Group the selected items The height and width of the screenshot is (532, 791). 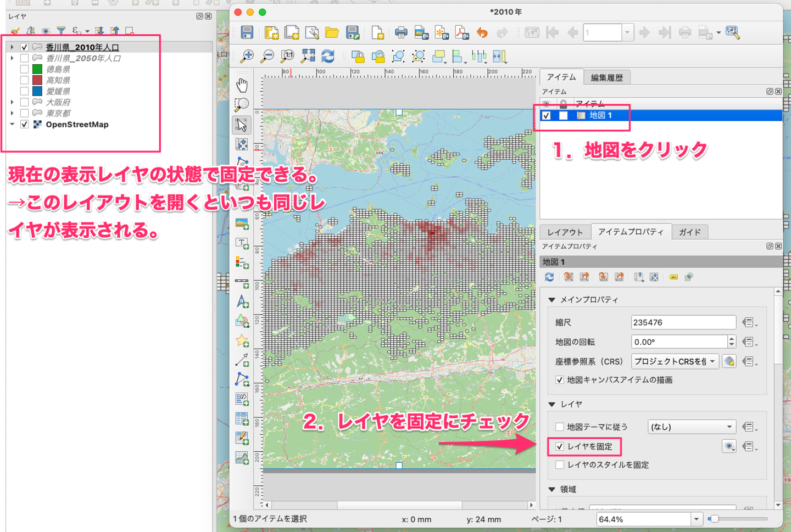(398, 56)
